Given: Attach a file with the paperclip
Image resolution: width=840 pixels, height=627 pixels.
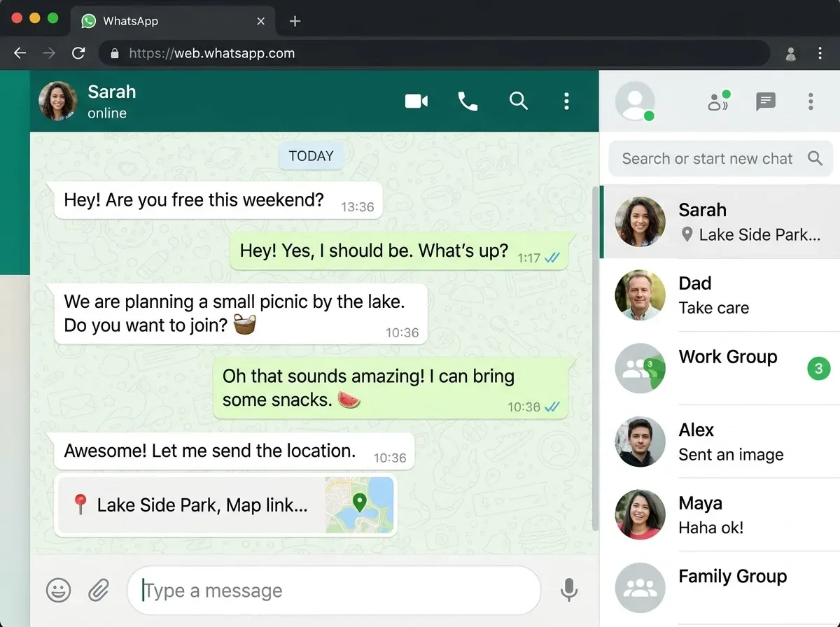Looking at the screenshot, I should coord(99,591).
